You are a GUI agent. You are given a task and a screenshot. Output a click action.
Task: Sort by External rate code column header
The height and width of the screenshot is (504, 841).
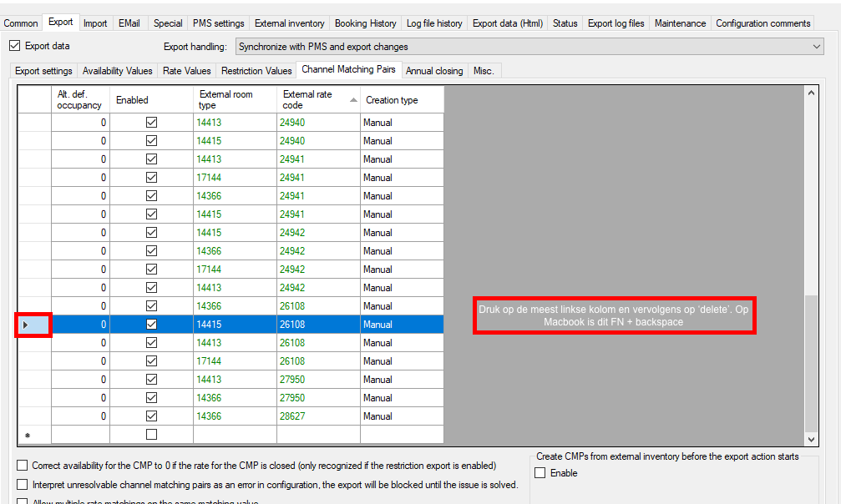click(318, 100)
